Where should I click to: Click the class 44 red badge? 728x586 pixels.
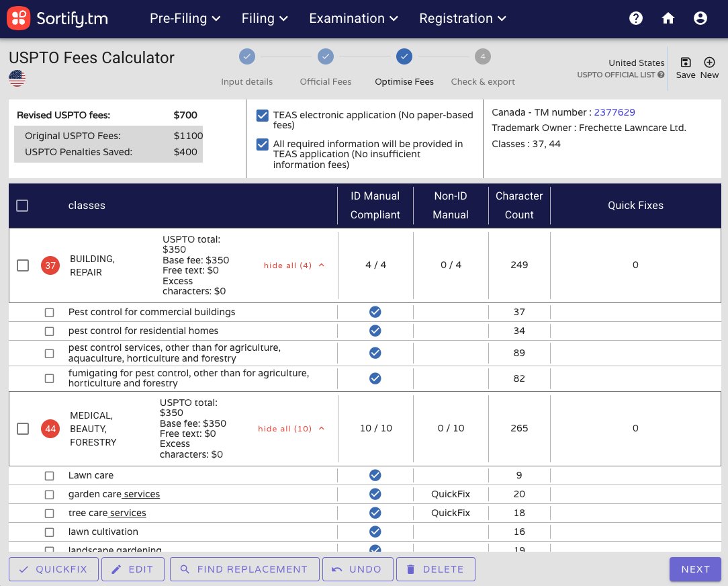pyautogui.click(x=50, y=429)
